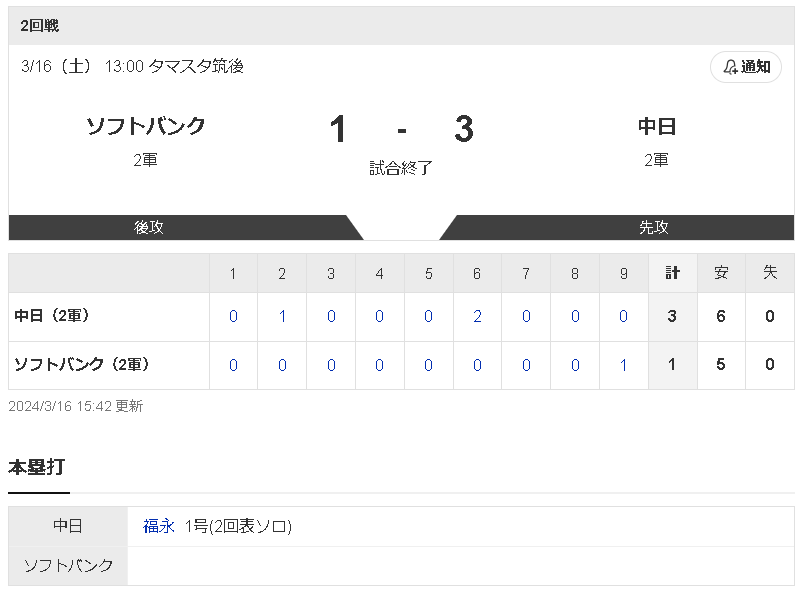Click 中日's 8th inning score
Screen dimensions: 800x596
(575, 317)
